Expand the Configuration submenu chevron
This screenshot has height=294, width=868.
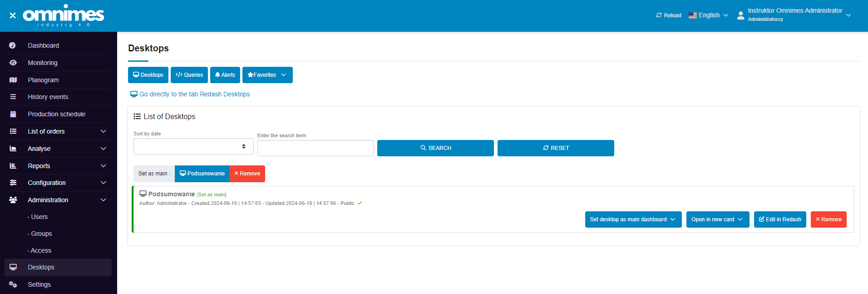point(104,183)
